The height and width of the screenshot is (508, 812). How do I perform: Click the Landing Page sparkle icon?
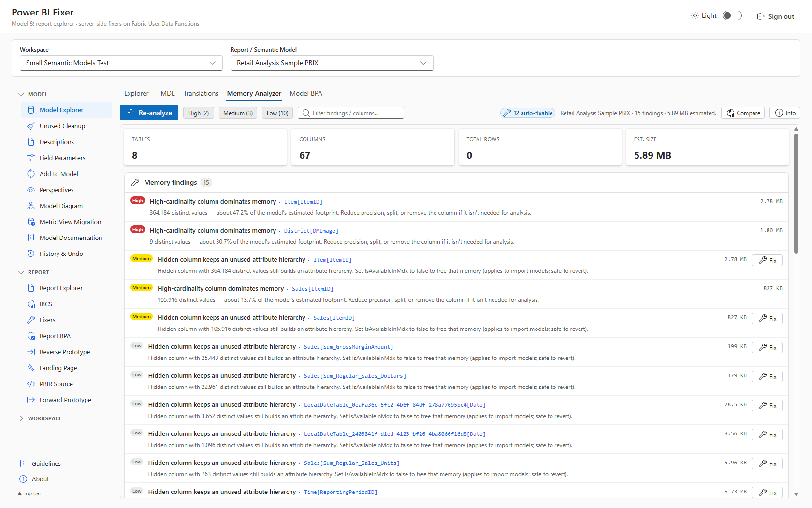(31, 368)
